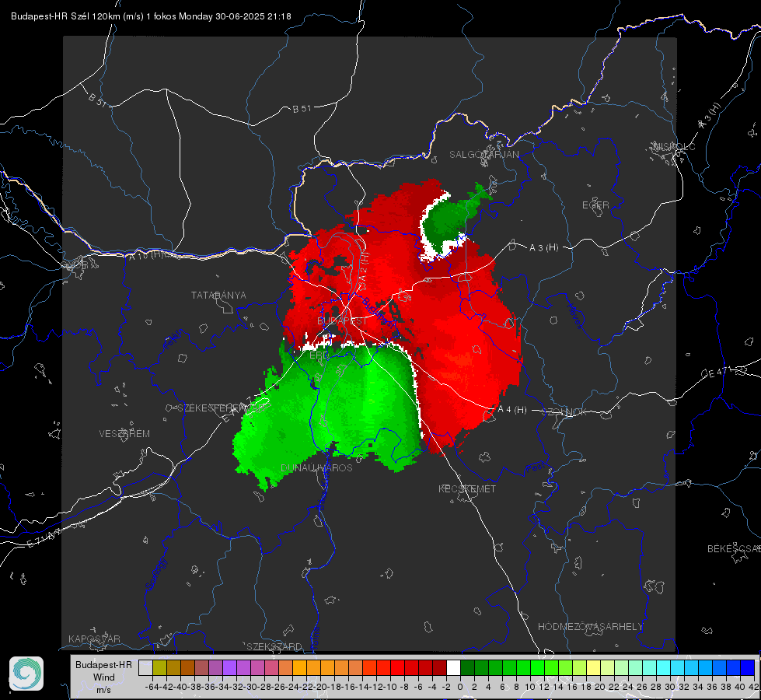
Task: Click the '-64' value in the legend scale
Action: pyautogui.click(x=152, y=687)
